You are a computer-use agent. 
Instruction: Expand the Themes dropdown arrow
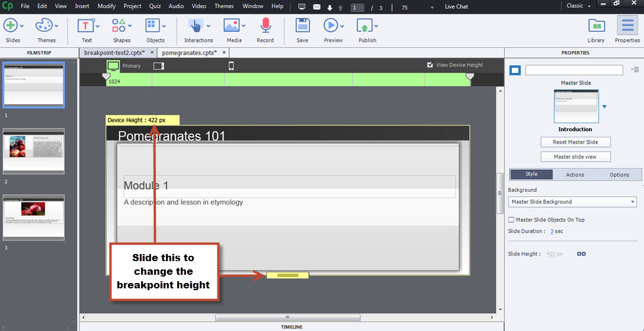click(56, 26)
